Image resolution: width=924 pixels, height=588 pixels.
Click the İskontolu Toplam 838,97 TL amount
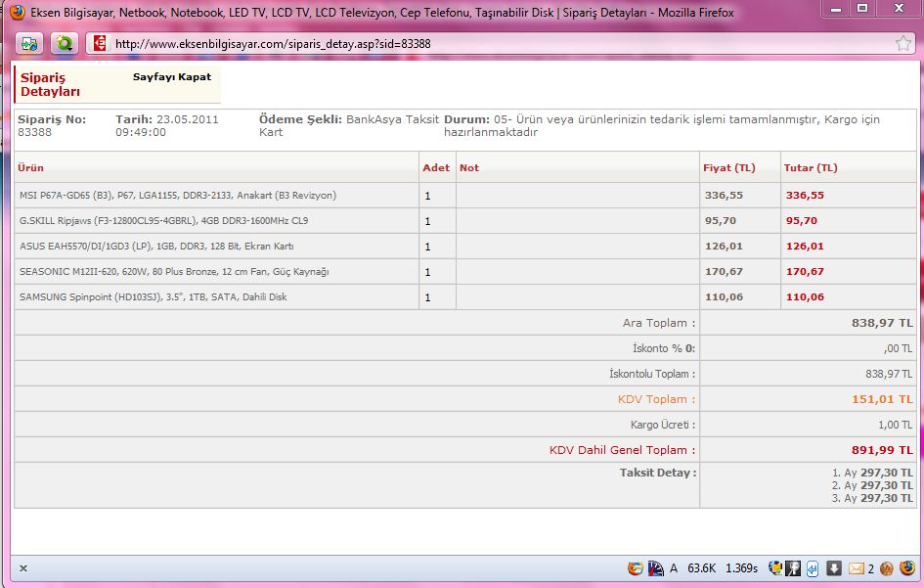click(889, 374)
